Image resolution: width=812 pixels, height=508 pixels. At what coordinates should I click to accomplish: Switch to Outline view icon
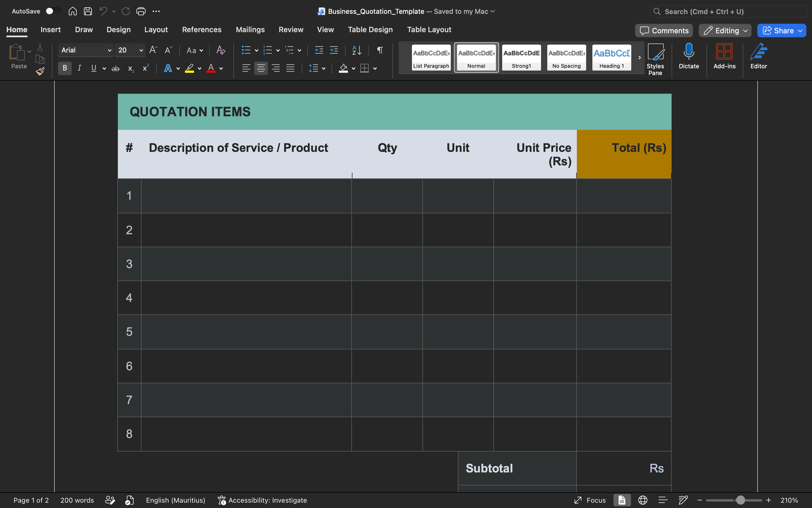point(663,500)
